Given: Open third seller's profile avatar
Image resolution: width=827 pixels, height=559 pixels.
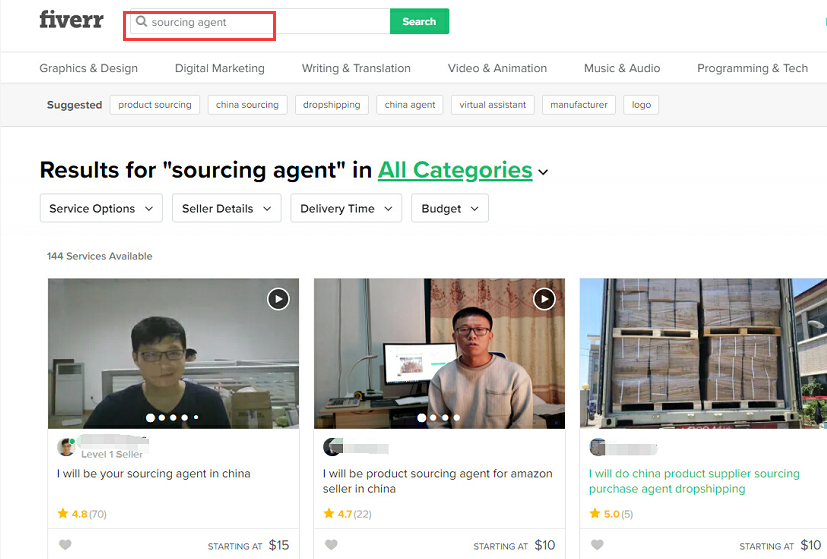Looking at the screenshot, I should 598,447.
